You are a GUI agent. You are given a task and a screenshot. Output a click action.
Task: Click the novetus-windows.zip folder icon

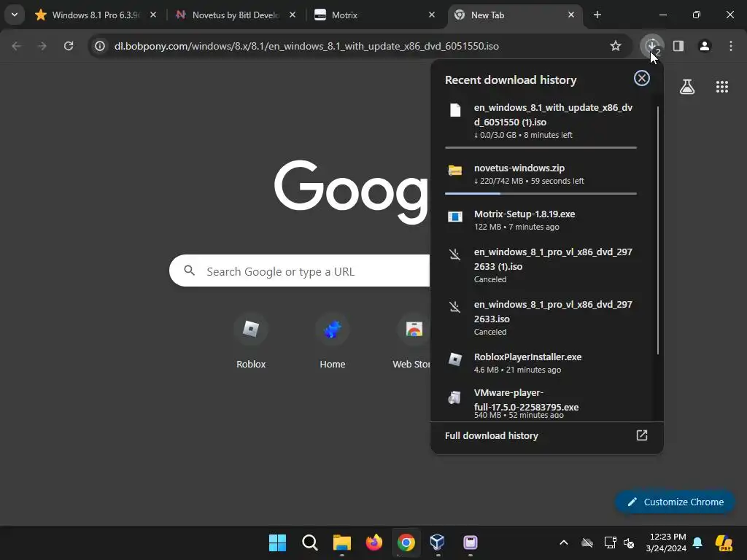tap(455, 170)
